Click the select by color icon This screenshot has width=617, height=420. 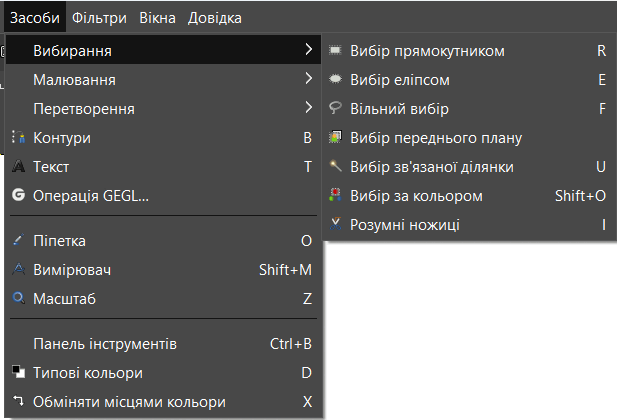(x=335, y=195)
